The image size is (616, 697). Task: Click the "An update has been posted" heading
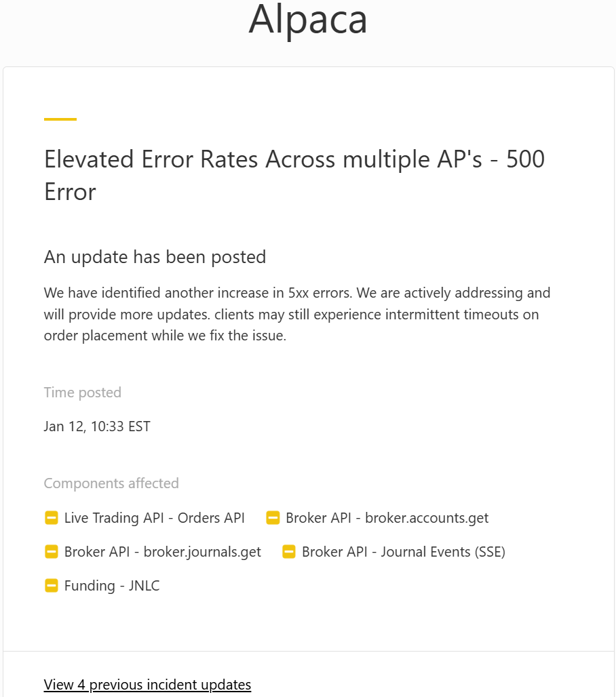tap(155, 257)
